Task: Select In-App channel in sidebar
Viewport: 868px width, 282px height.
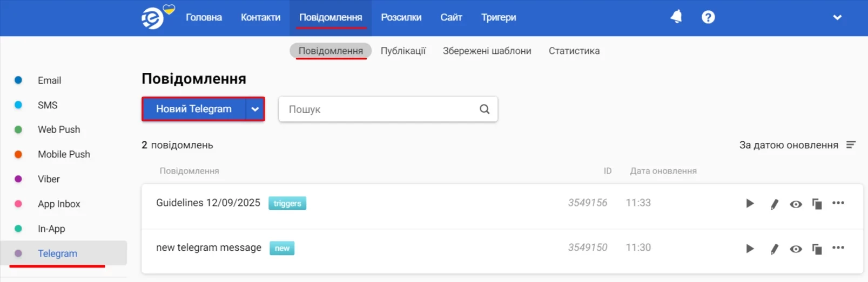Action: tap(51, 229)
